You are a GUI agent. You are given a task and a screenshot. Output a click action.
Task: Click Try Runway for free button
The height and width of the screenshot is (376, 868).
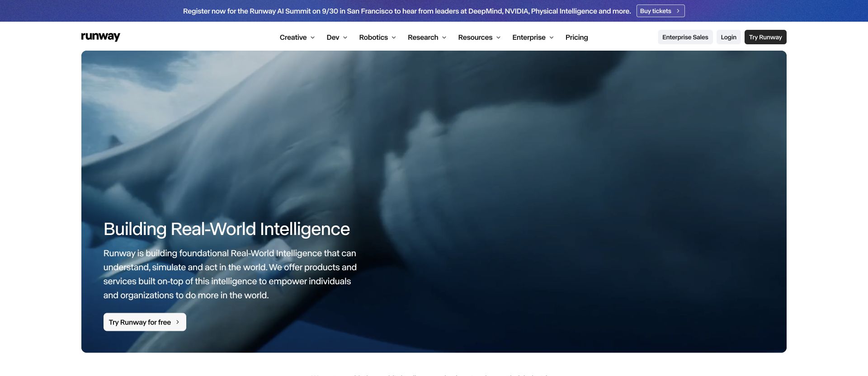[145, 322]
